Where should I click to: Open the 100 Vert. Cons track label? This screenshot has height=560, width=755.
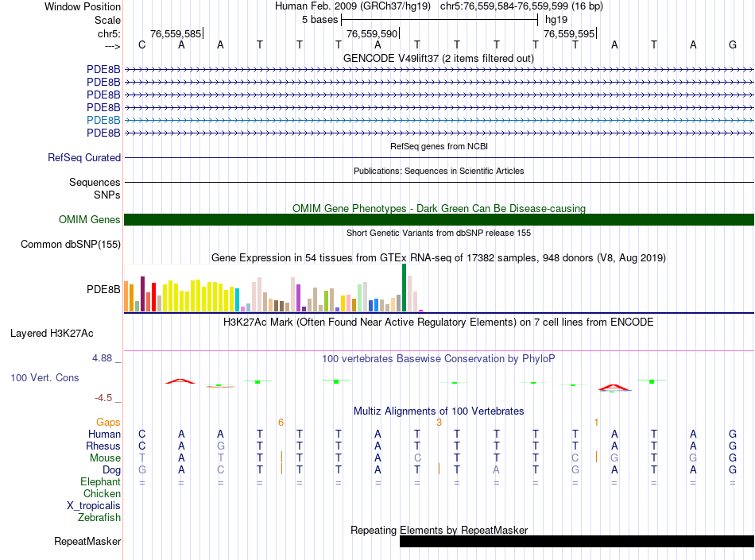45,378
